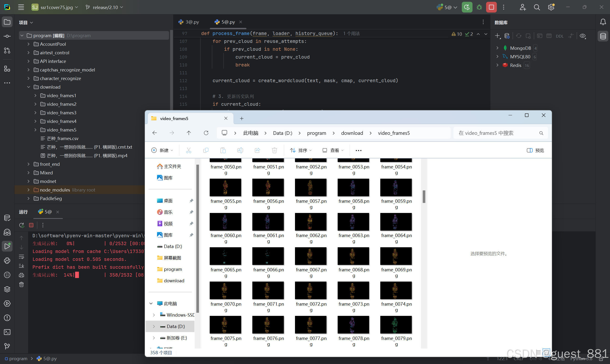Open the Database tool window icon
Screen dimensions: 610x364
(x=603, y=36)
